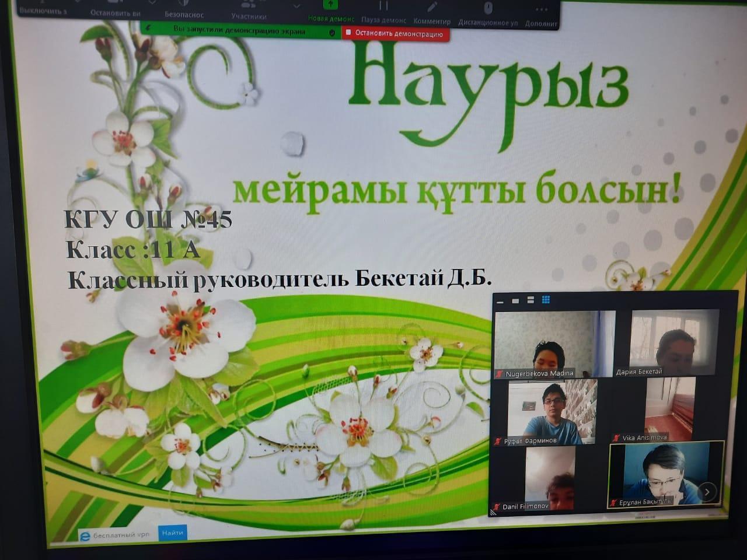This screenshot has width=747, height=560.
Task: Hide thumbnails using the minimize-video-panel icon
Action: point(500,301)
